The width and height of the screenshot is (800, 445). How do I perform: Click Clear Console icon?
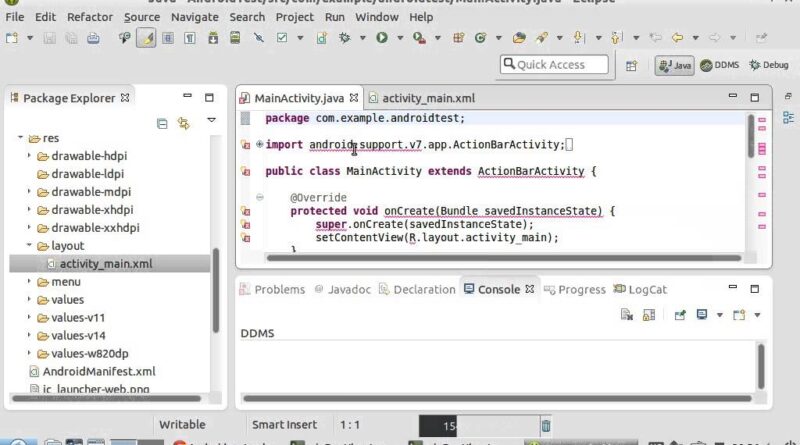627,315
